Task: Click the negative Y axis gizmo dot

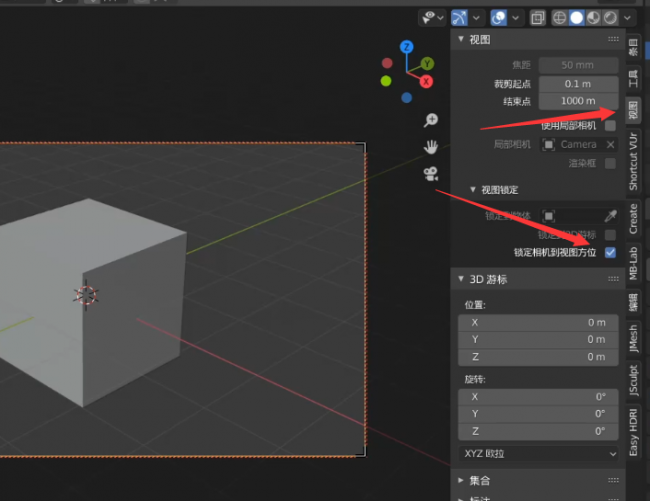Action: 386,81
